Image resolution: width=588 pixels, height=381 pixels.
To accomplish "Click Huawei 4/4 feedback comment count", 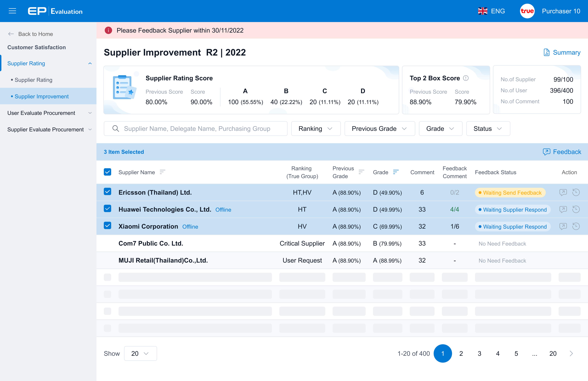I will tap(455, 209).
